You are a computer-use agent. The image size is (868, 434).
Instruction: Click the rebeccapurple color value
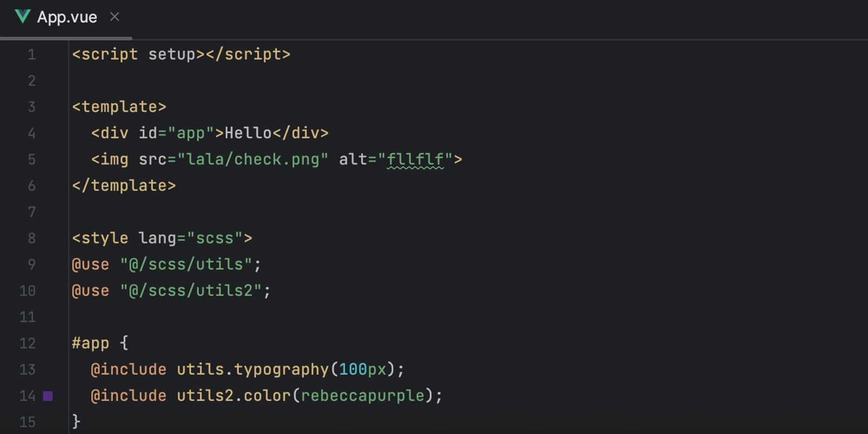point(362,395)
